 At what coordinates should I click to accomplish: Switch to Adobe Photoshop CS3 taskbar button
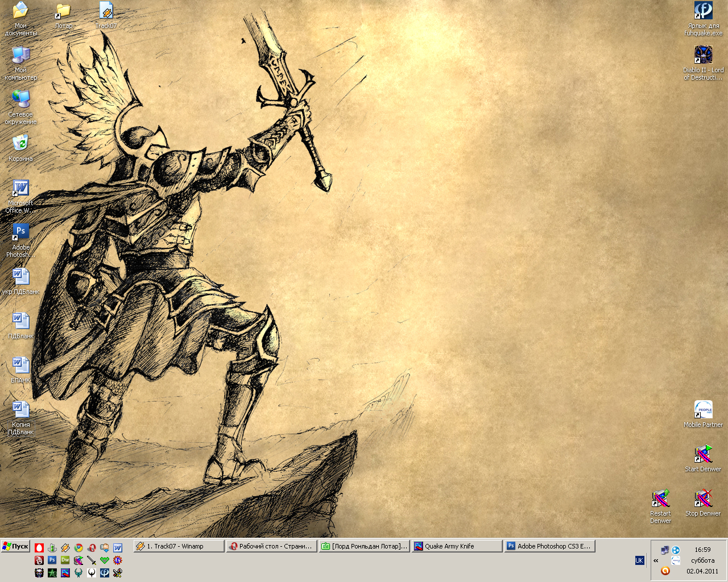pyautogui.click(x=550, y=546)
